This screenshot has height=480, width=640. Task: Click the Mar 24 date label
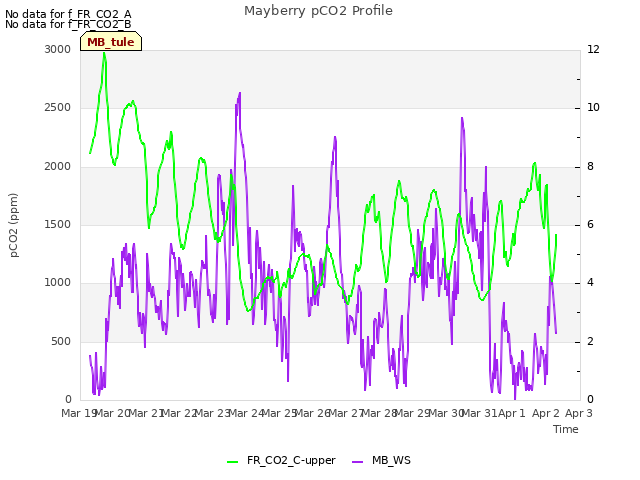point(246,413)
